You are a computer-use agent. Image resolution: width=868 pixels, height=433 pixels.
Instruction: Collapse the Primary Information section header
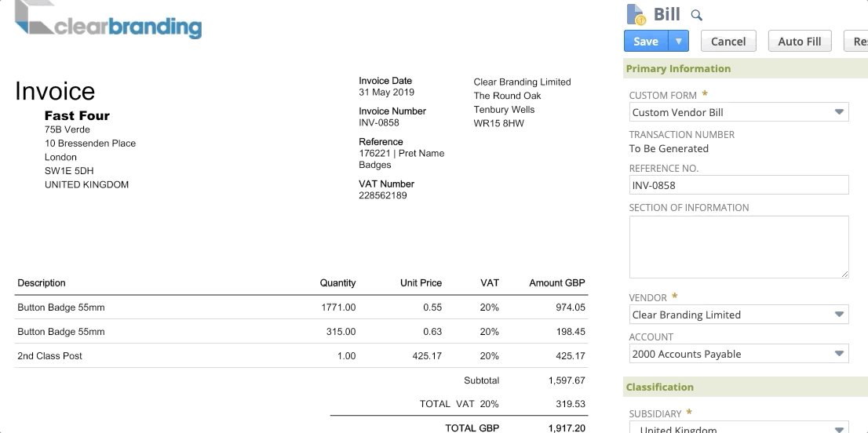745,68
